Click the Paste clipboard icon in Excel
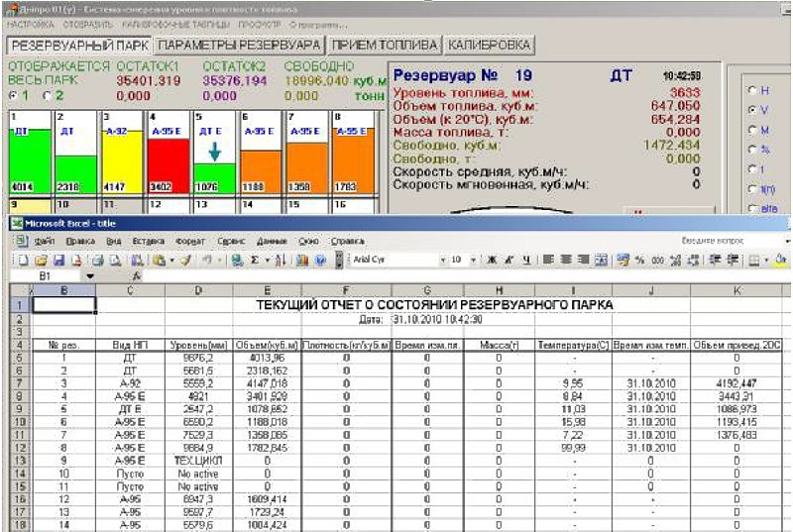The image size is (793, 532). (x=159, y=261)
